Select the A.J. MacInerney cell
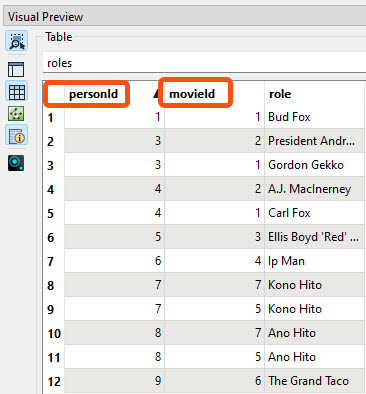This screenshot has height=394, width=366. click(314, 189)
